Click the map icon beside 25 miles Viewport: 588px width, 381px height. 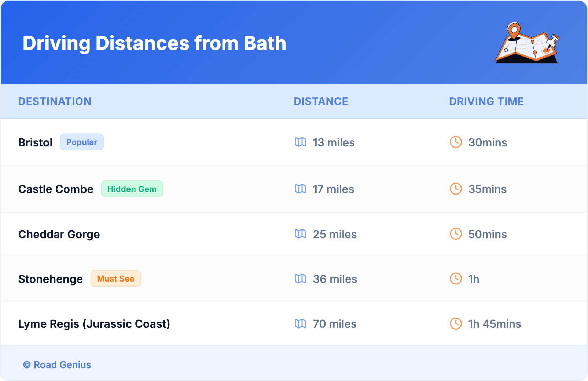click(300, 234)
